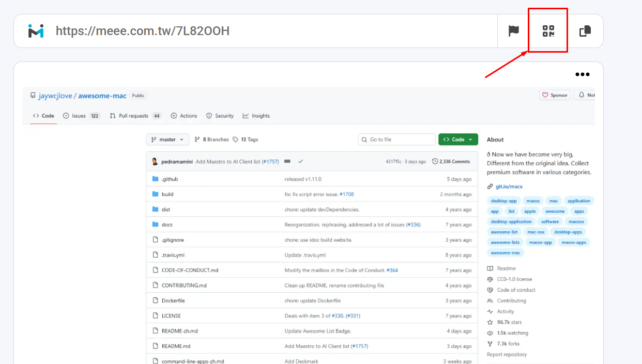Open the Insights tab
Image resolution: width=642 pixels, height=364 pixels.
pyautogui.click(x=256, y=116)
